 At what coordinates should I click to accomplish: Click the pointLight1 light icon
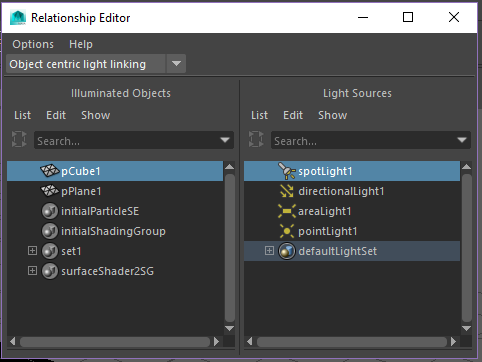pyautogui.click(x=287, y=231)
